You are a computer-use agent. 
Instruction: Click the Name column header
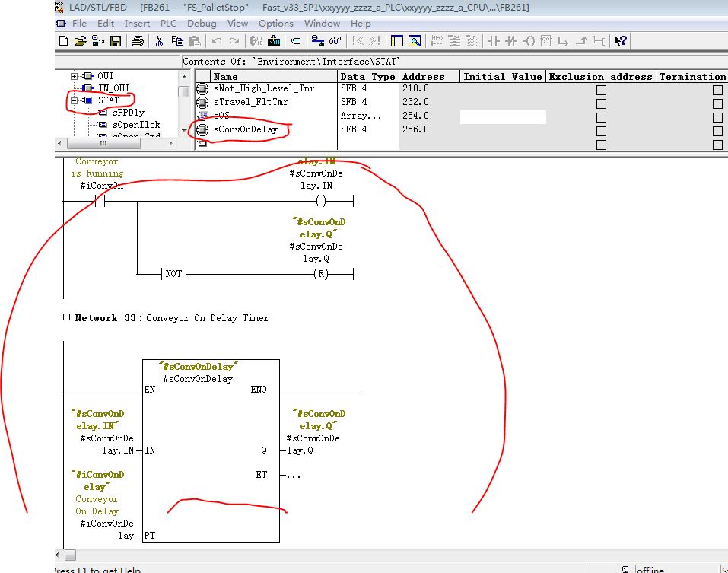(x=274, y=77)
